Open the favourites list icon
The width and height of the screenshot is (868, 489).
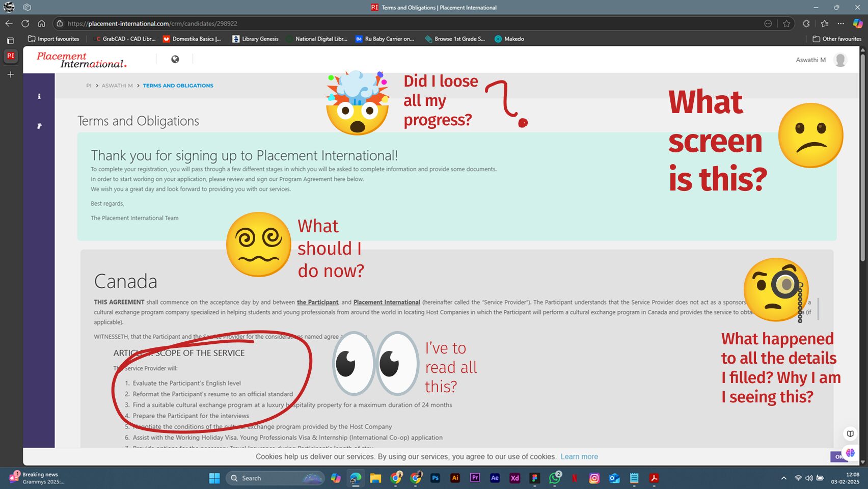(824, 23)
